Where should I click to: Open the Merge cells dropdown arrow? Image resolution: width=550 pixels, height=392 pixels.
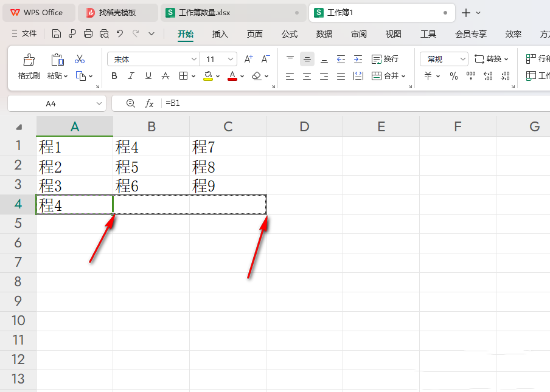pos(403,76)
